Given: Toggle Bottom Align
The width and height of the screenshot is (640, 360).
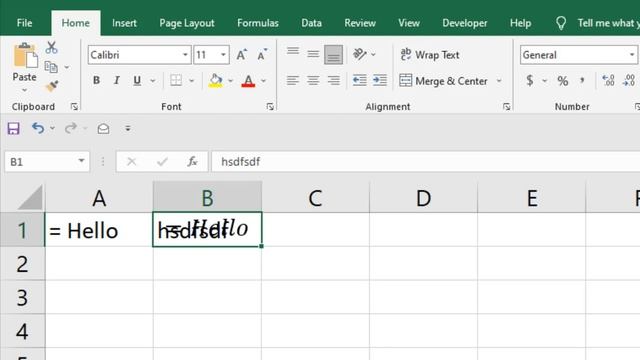Looking at the screenshot, I should (333, 55).
